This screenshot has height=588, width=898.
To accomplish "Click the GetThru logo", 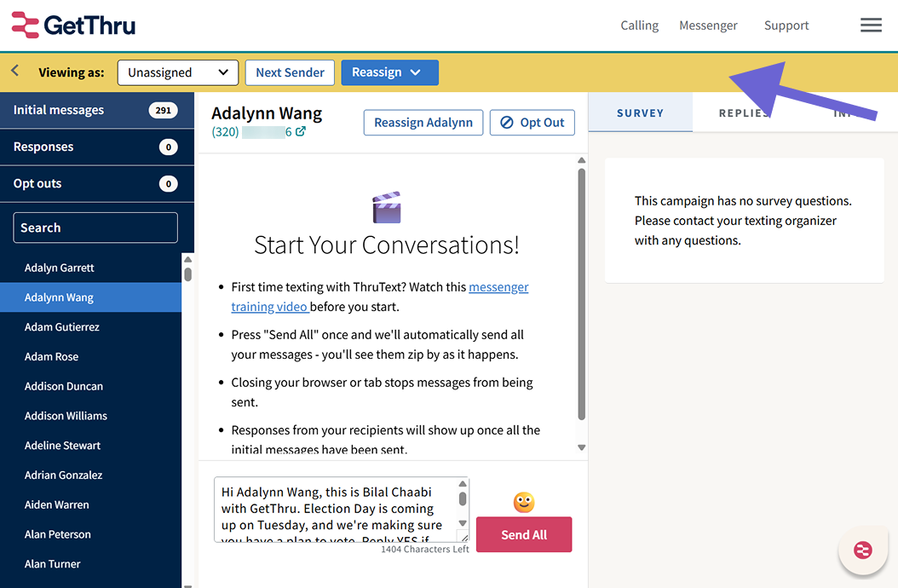I will coord(73,26).
